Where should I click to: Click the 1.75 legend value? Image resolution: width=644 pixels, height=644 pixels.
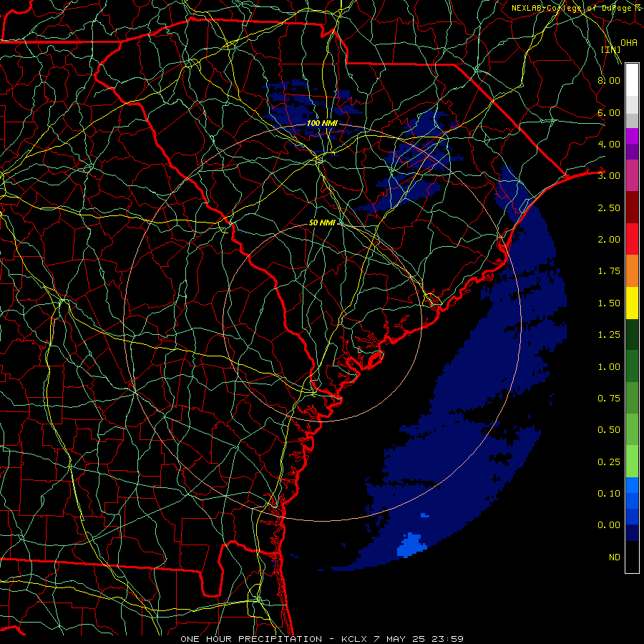[609, 271]
